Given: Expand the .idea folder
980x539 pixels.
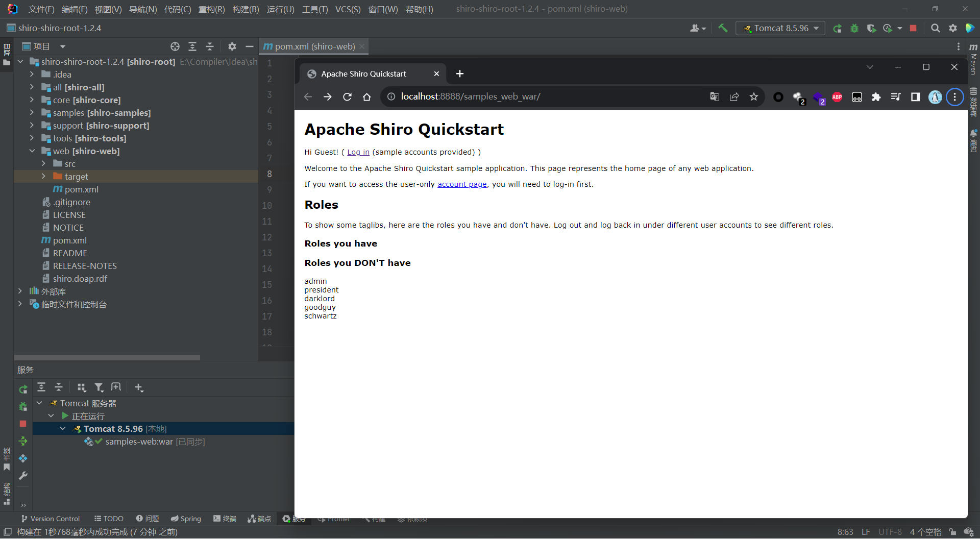Looking at the screenshot, I should click(32, 74).
